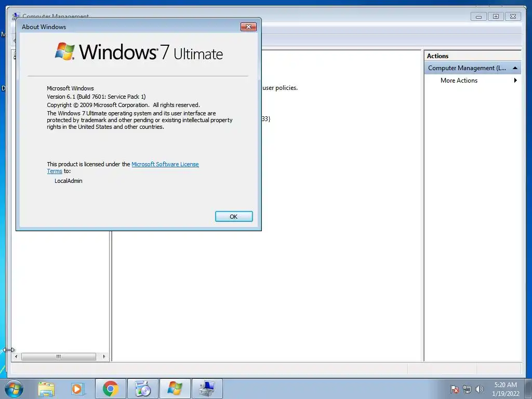The width and height of the screenshot is (532, 399).
Task: Click left arrow of the tree scrollbar
Action: [16, 356]
